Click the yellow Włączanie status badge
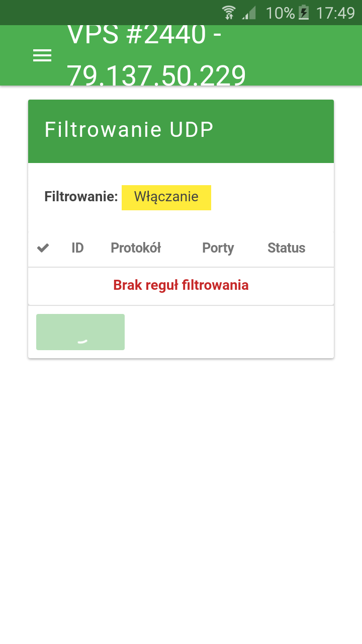Viewport: 362px width, 644px height. pos(166,197)
